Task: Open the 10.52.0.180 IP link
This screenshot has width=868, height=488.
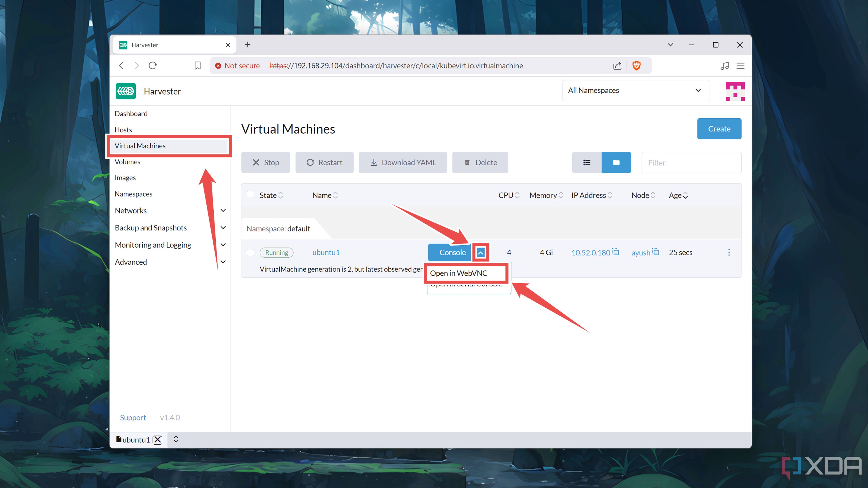Action: pos(591,253)
